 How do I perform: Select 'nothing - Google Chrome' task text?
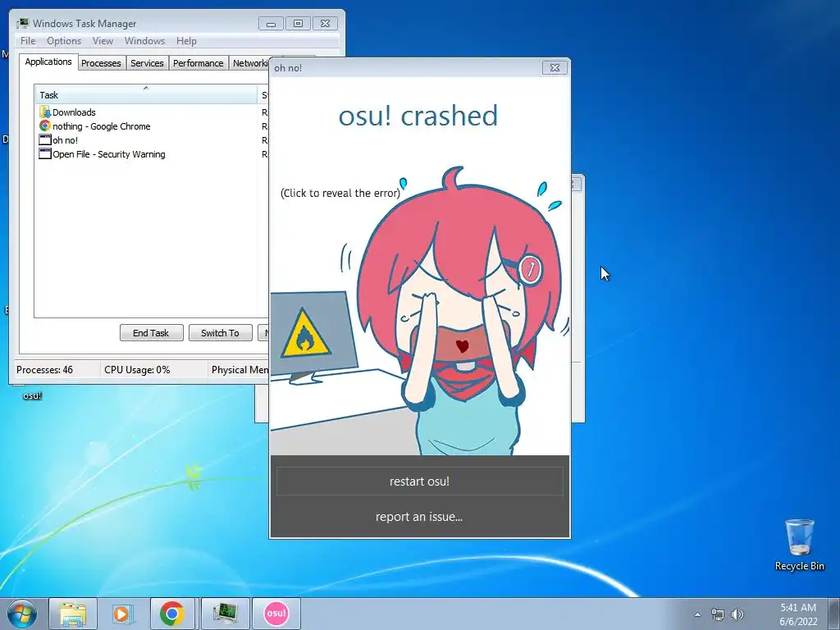click(101, 126)
